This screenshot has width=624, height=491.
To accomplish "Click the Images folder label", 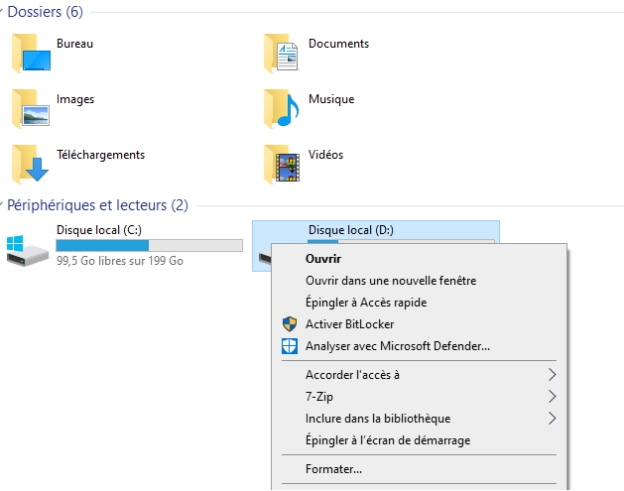I will click(75, 99).
